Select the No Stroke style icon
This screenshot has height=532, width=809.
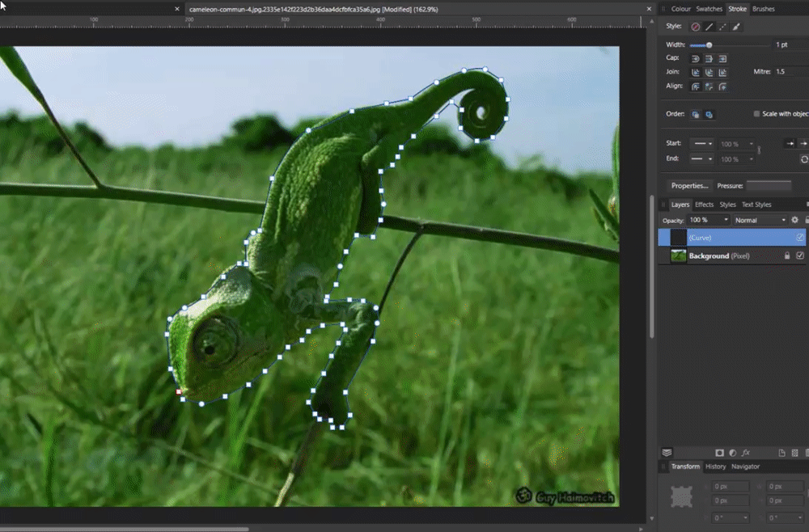(695, 27)
